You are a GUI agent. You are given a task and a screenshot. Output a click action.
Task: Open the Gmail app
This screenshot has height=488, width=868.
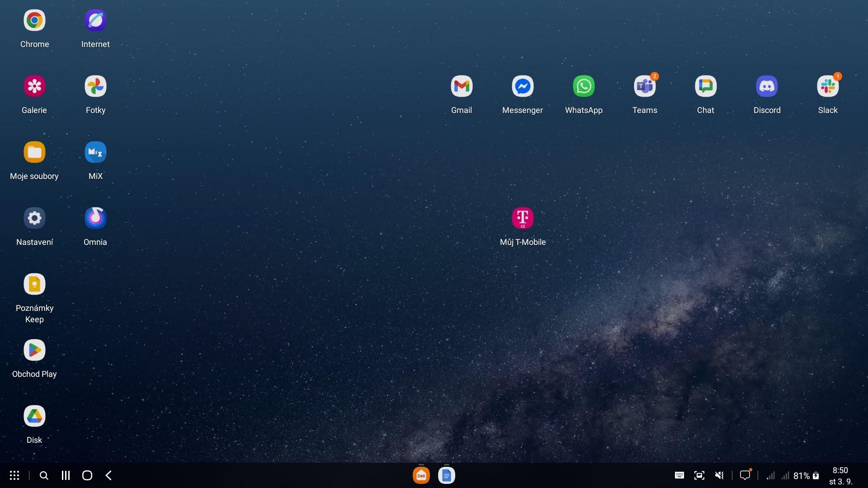tap(462, 86)
